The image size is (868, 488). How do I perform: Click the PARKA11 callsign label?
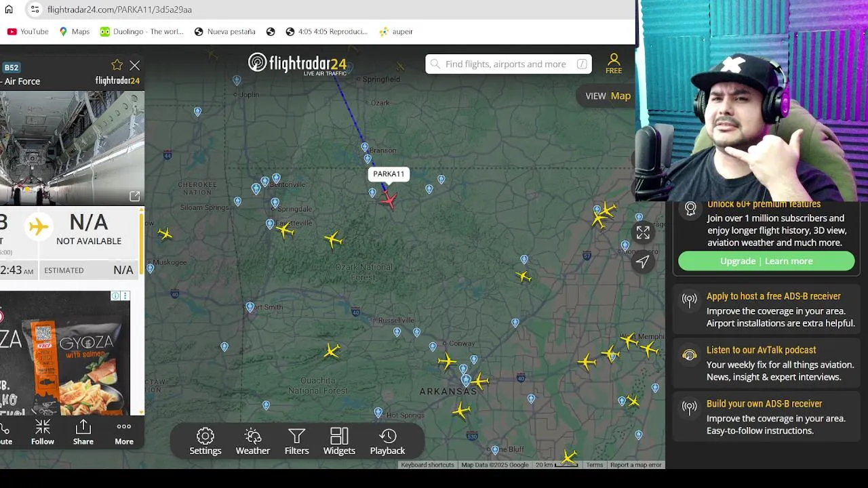[x=389, y=174]
